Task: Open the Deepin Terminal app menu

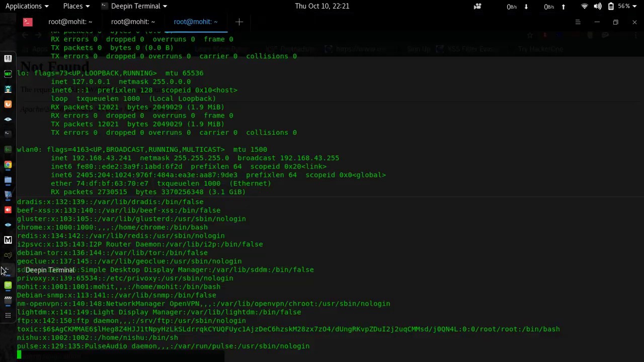Action: (x=134, y=6)
